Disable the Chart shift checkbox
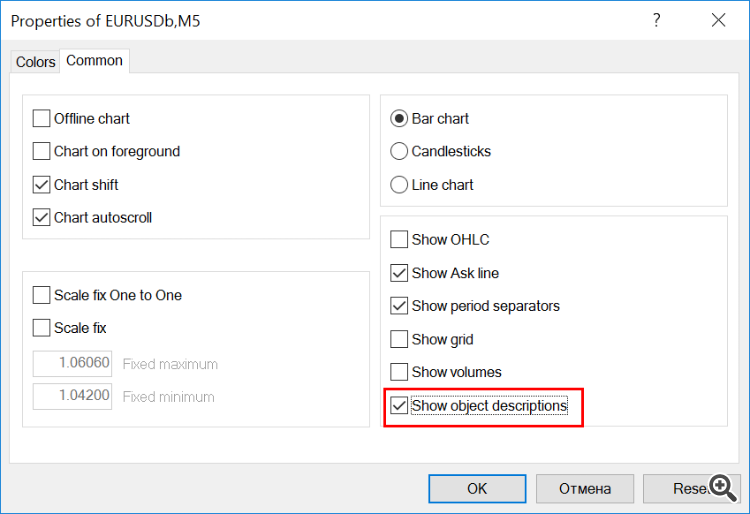Viewport: 750px width, 514px height. [42, 185]
